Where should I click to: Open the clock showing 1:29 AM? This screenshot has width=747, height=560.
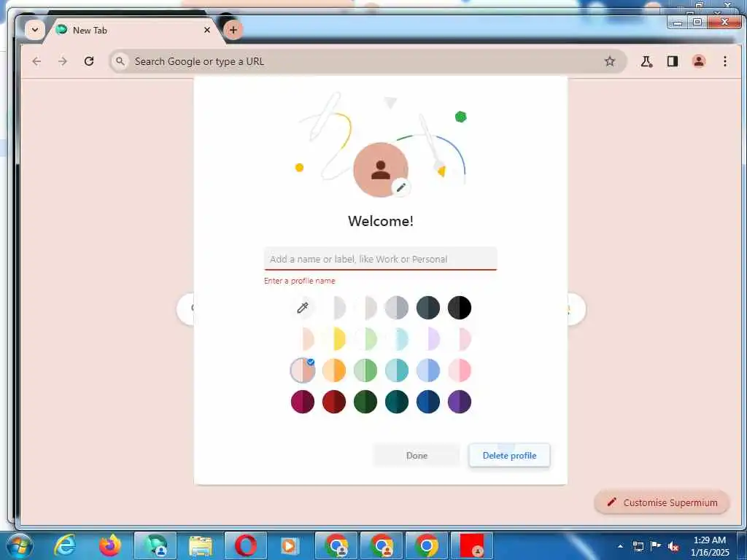[709, 546]
